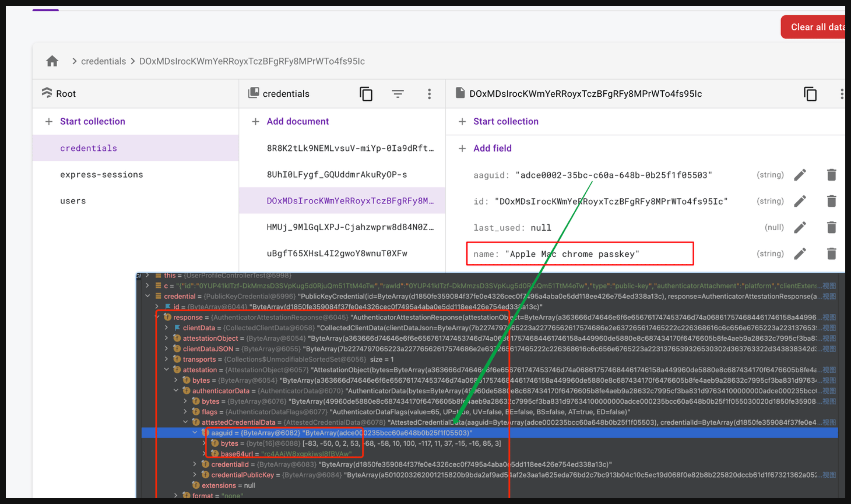
Task: Click Add document in credentials column
Action: 298,122
